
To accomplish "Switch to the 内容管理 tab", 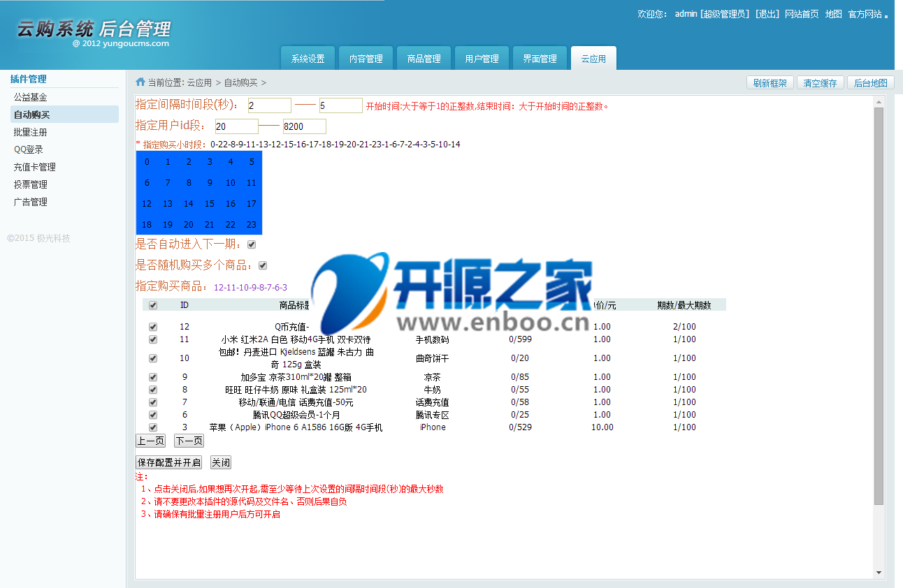I will 366,59.
